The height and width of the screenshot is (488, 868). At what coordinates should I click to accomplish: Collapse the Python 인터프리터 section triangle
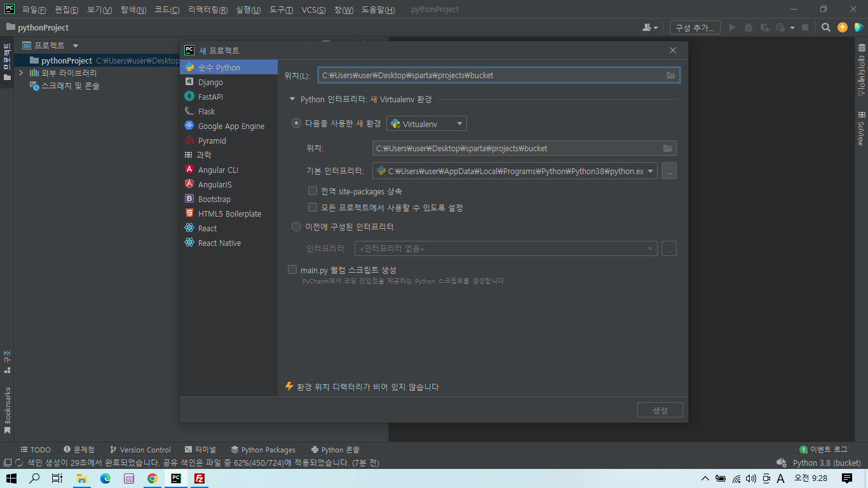pyautogui.click(x=292, y=99)
